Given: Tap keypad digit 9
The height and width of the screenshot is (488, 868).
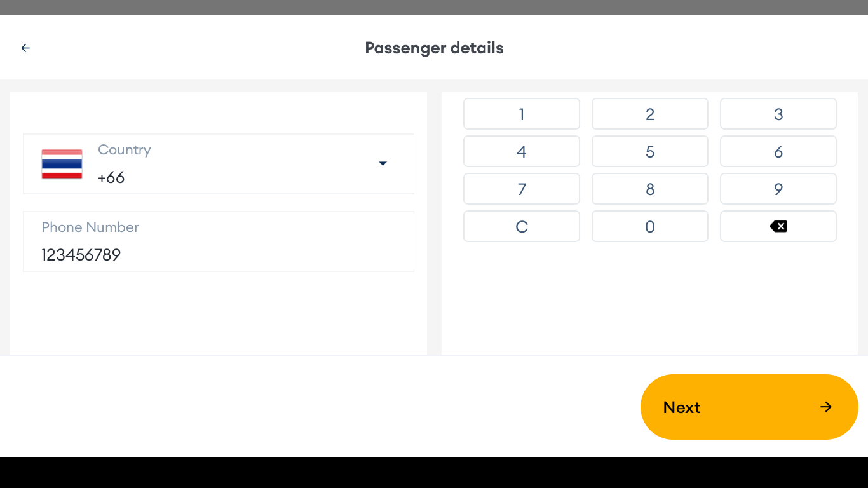Looking at the screenshot, I should (778, 189).
